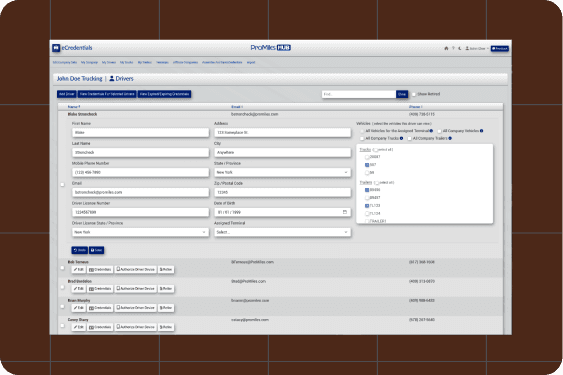The width and height of the screenshot is (563, 375).
Task: Click the Find search input field
Action: coord(359,94)
